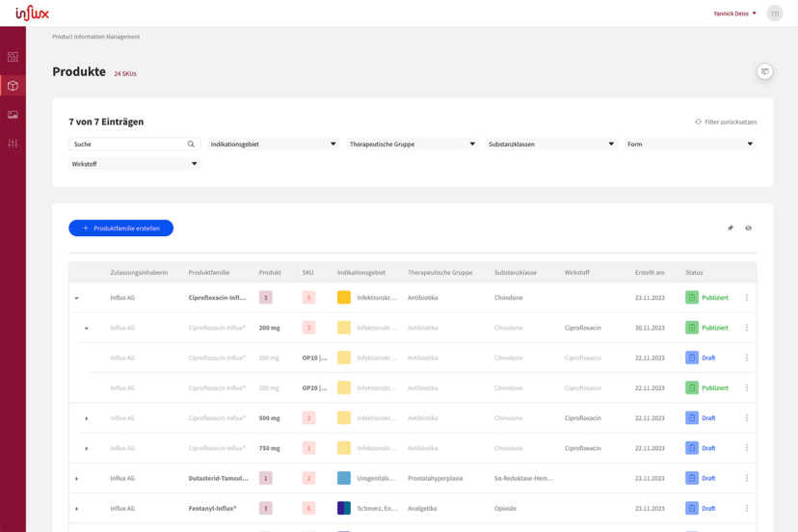Image resolution: width=798 pixels, height=532 pixels.
Task: Click dark blue-teal swatch in Fentanyl-Influx row
Action: pyautogui.click(x=344, y=508)
